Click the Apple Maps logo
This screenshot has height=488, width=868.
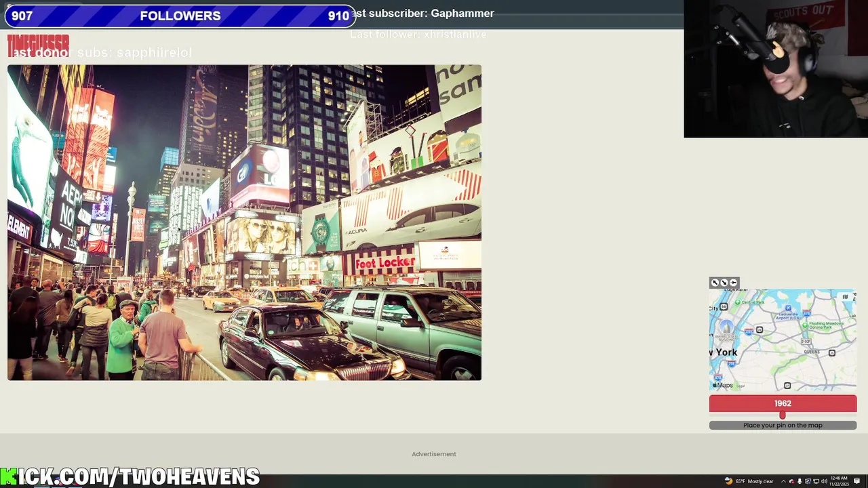[723, 385]
